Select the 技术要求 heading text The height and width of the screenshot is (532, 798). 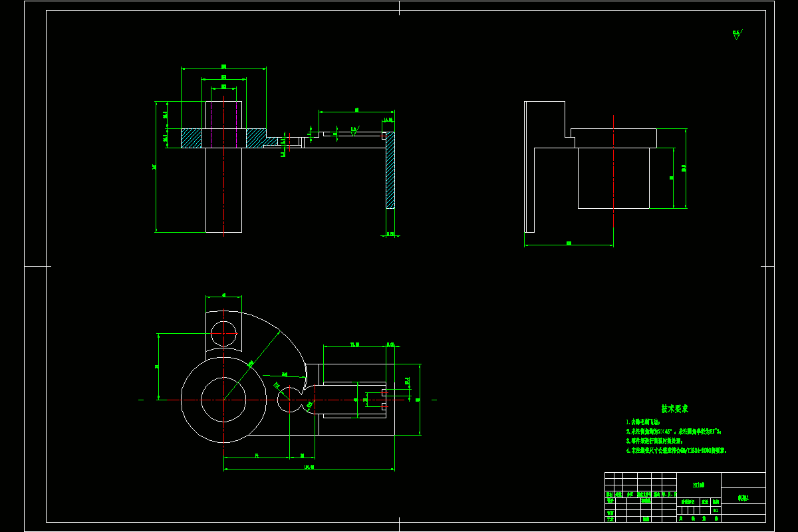click(674, 409)
